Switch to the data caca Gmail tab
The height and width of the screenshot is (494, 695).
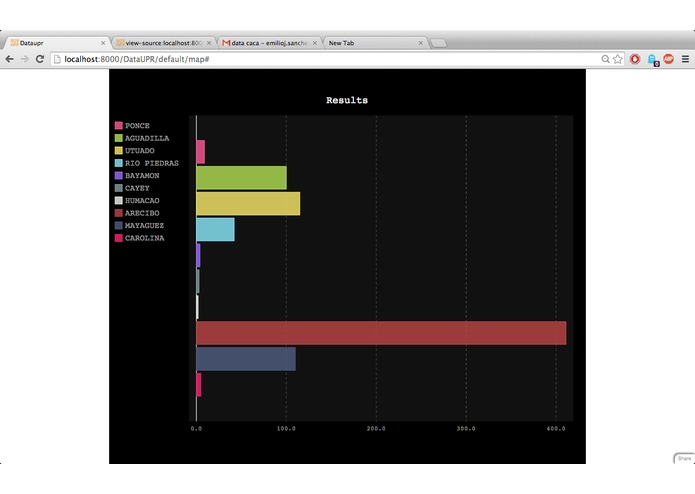[x=269, y=43]
